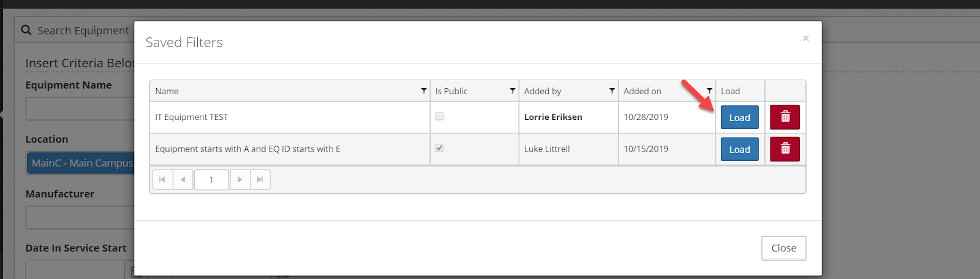Screen dimensions: 980x279
Task: Toggle Is Public for the Equipment starts filter
Action: pyautogui.click(x=439, y=148)
